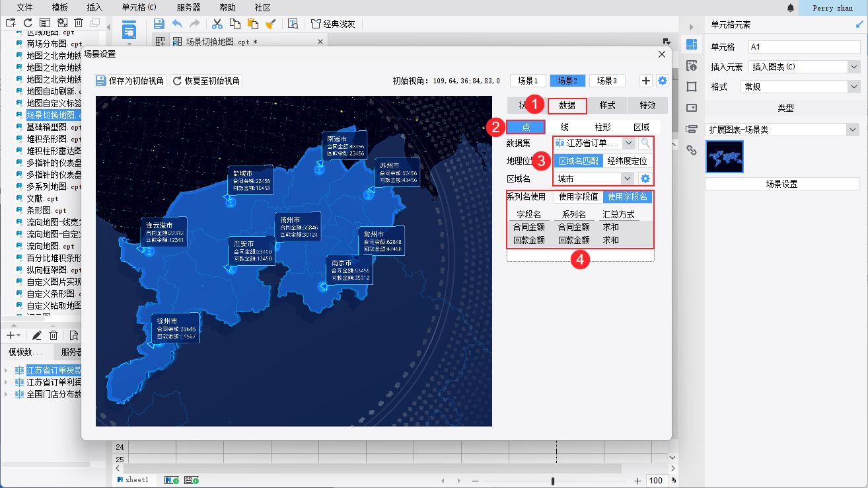
Task: Click the magnifier icon next to 数据集
Action: coord(645,143)
